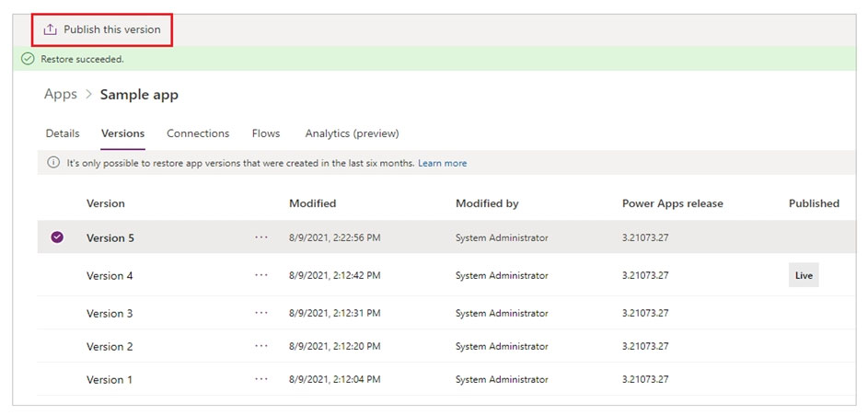Select the Version 3 row
This screenshot has width=868, height=415.
(x=446, y=313)
